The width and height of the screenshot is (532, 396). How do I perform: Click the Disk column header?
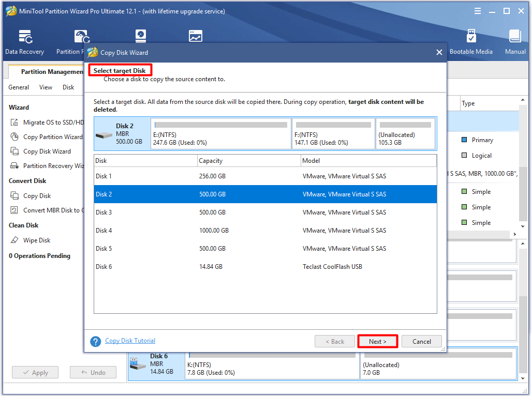[145, 160]
